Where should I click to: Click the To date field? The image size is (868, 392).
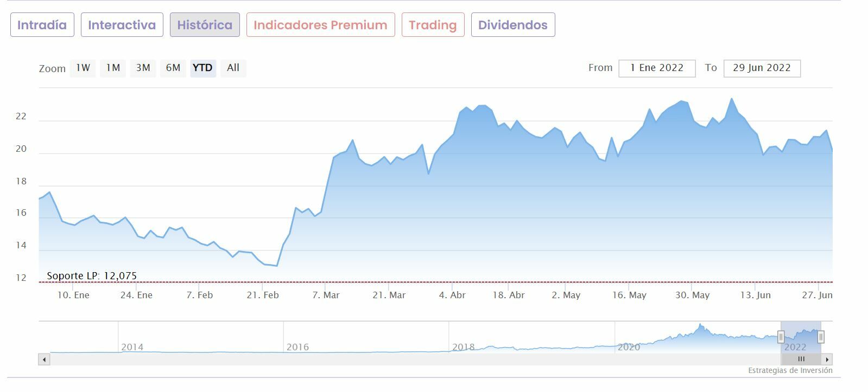762,68
